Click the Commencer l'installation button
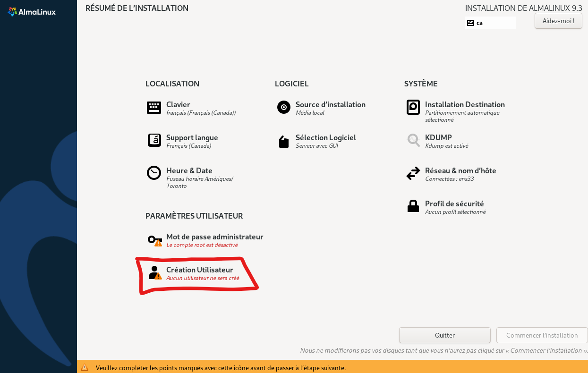Screen dimensions: 588x373 [x=542, y=335]
